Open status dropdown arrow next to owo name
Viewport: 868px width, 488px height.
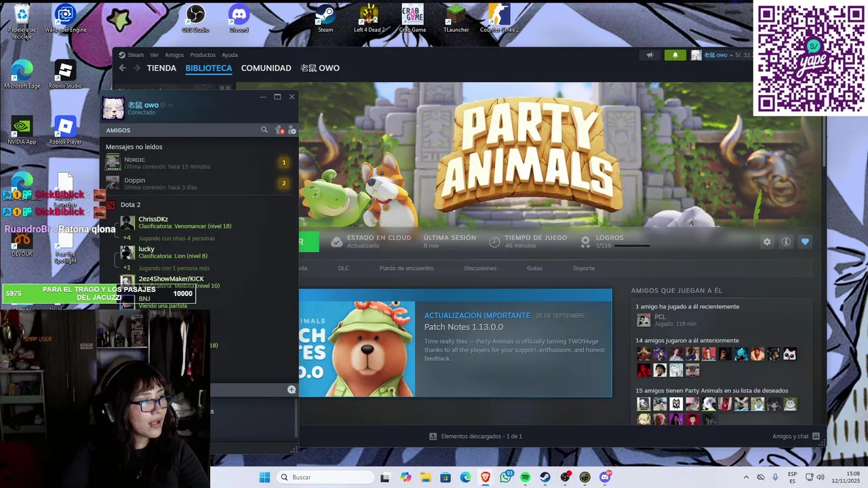coord(170,105)
